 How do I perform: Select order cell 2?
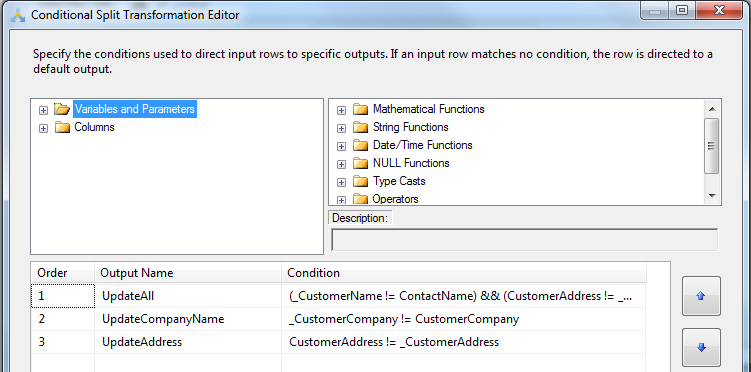(x=63, y=319)
